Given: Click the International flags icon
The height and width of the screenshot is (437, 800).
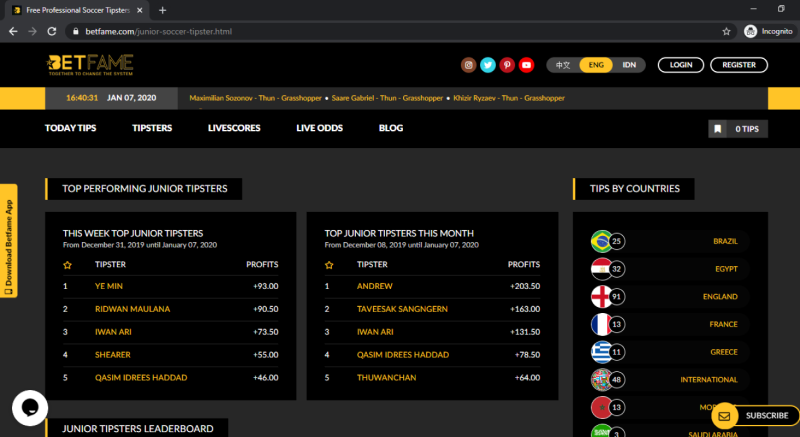Looking at the screenshot, I should [602, 379].
